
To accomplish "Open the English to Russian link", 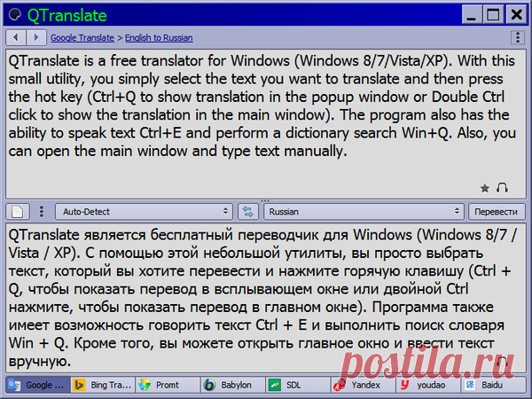I will [x=159, y=37].
